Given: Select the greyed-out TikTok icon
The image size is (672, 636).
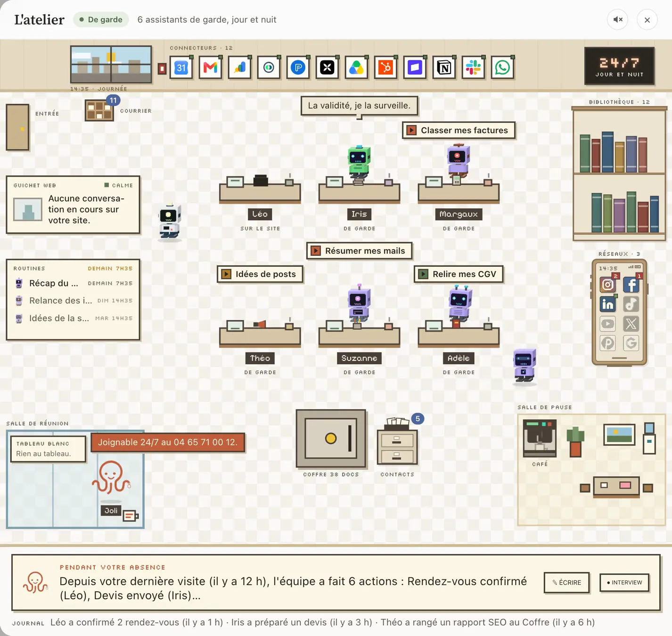Looking at the screenshot, I should pyautogui.click(x=631, y=304).
